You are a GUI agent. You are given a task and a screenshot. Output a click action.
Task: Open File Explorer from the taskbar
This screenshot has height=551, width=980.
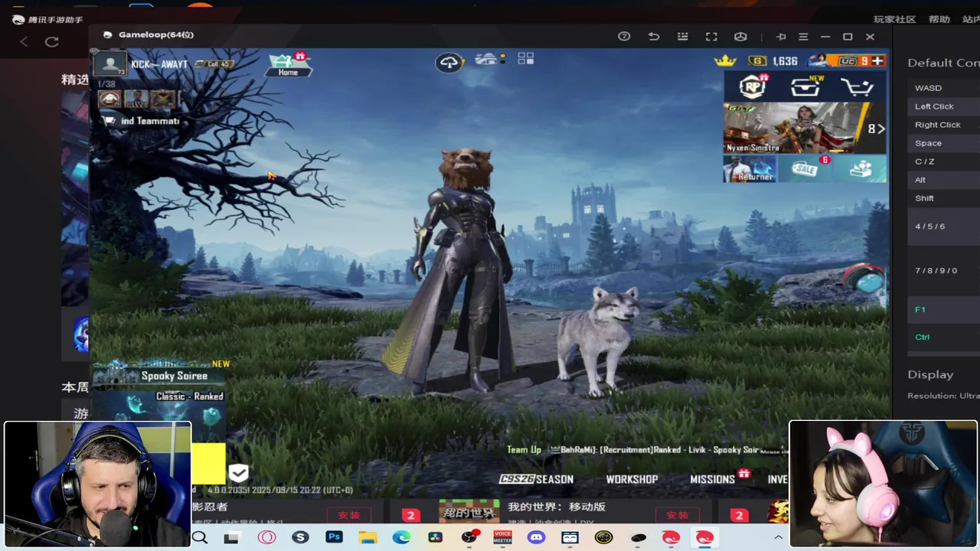pos(368,538)
